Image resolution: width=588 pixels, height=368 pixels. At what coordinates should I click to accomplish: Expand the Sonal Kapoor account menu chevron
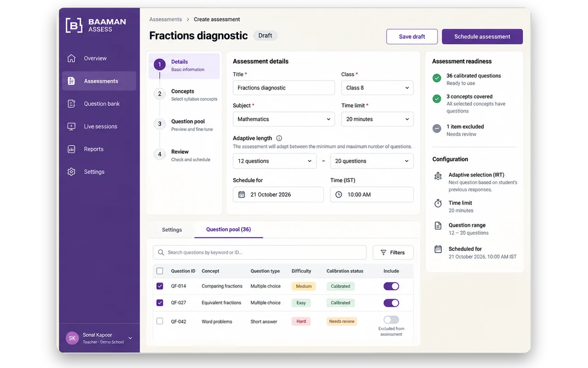pyautogui.click(x=130, y=338)
